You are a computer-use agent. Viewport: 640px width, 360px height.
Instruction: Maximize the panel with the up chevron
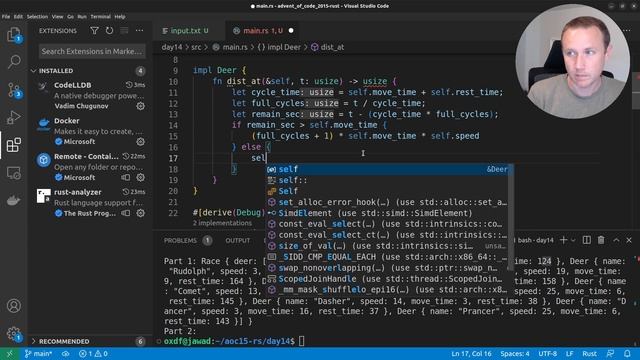[x=616, y=240]
